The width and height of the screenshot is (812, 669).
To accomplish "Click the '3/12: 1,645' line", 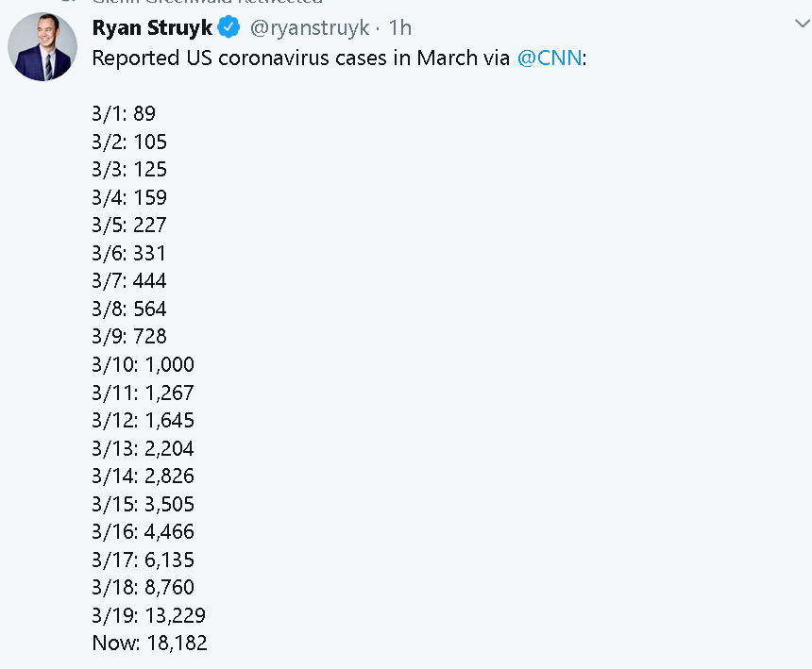I will 143,420.
